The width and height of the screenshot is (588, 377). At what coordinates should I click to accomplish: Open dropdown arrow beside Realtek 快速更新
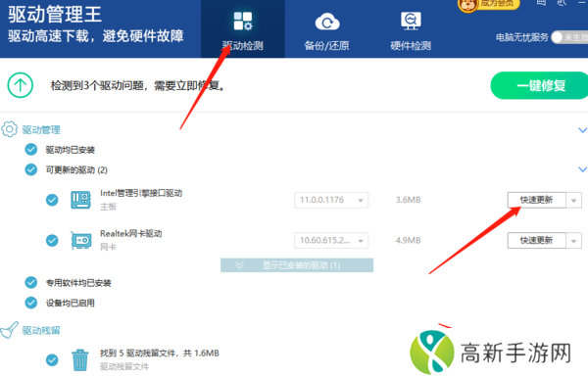click(573, 241)
